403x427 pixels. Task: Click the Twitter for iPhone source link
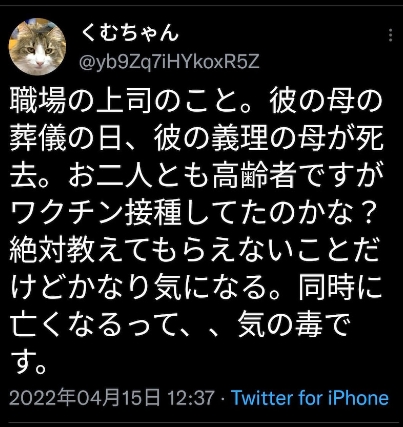[310, 398]
